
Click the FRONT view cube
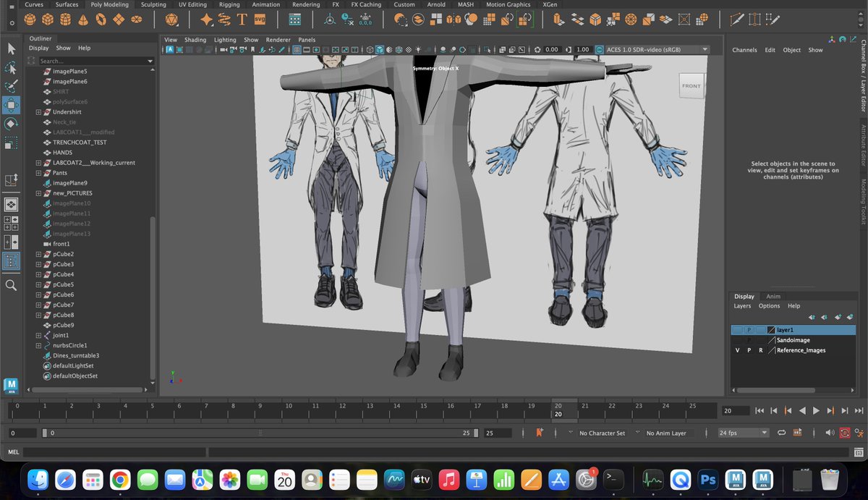pyautogui.click(x=691, y=86)
